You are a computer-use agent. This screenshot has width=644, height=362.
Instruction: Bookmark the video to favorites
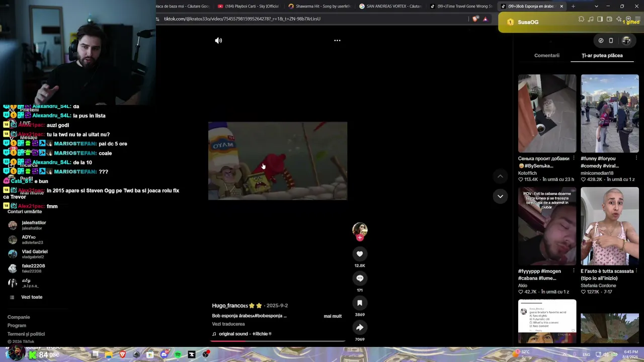[360, 303]
